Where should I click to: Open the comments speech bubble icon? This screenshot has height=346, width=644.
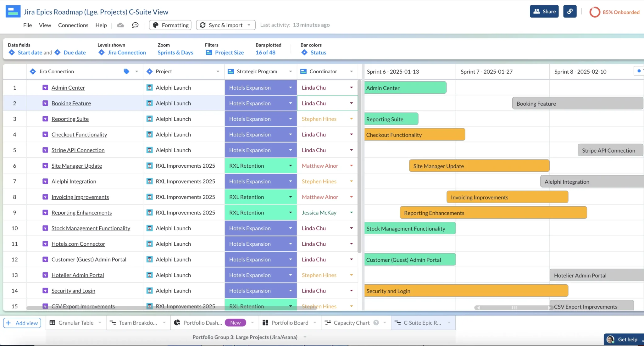[135, 25]
